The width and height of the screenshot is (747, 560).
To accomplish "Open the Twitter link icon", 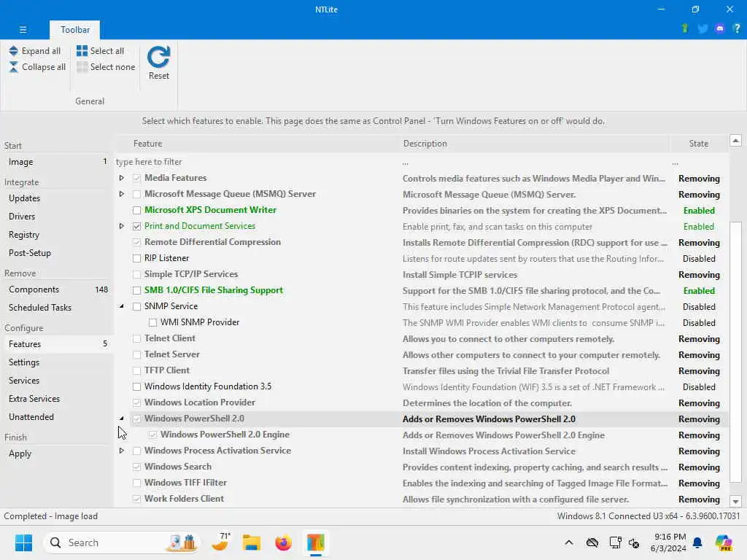I will tap(703, 29).
